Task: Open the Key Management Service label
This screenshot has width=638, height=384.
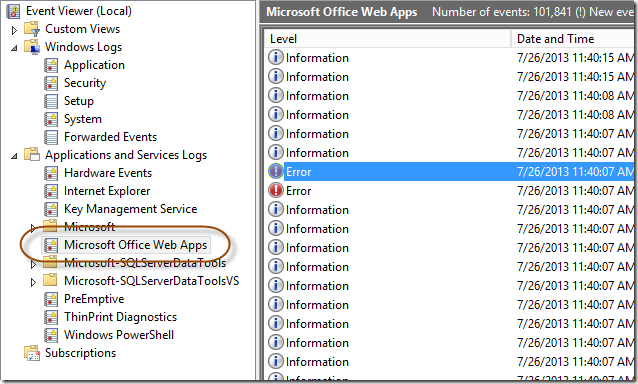Action: tap(131, 209)
